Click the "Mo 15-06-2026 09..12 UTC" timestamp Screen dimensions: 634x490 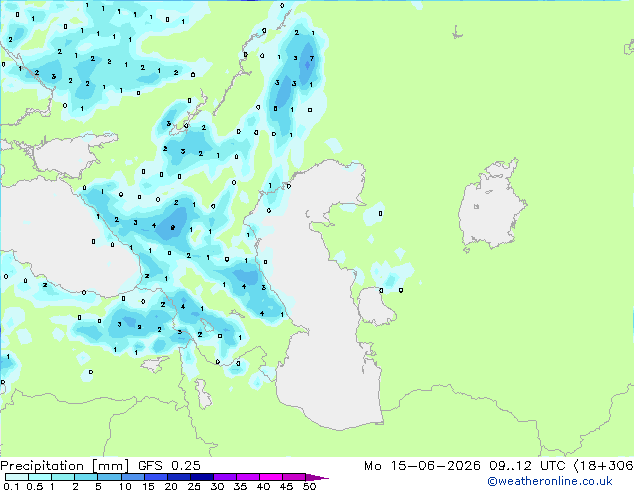click(x=465, y=466)
